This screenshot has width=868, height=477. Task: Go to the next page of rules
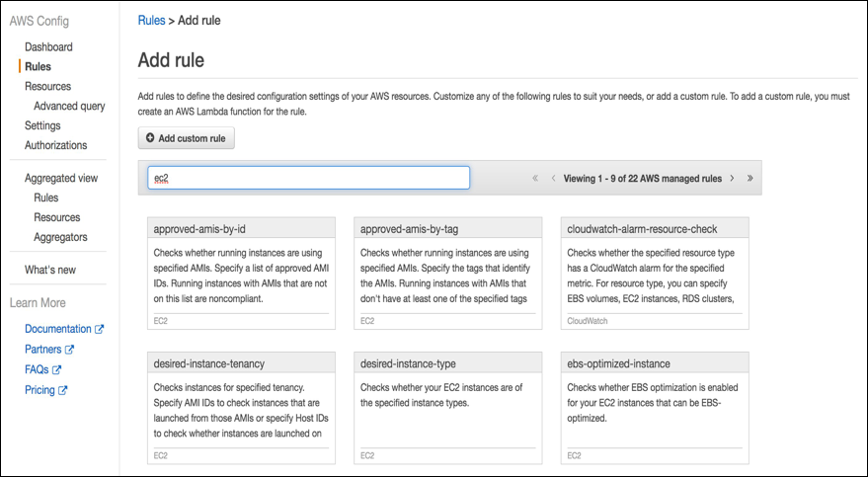732,178
